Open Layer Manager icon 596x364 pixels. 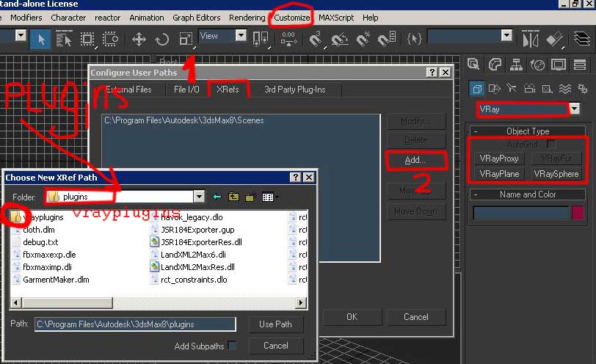point(581,39)
